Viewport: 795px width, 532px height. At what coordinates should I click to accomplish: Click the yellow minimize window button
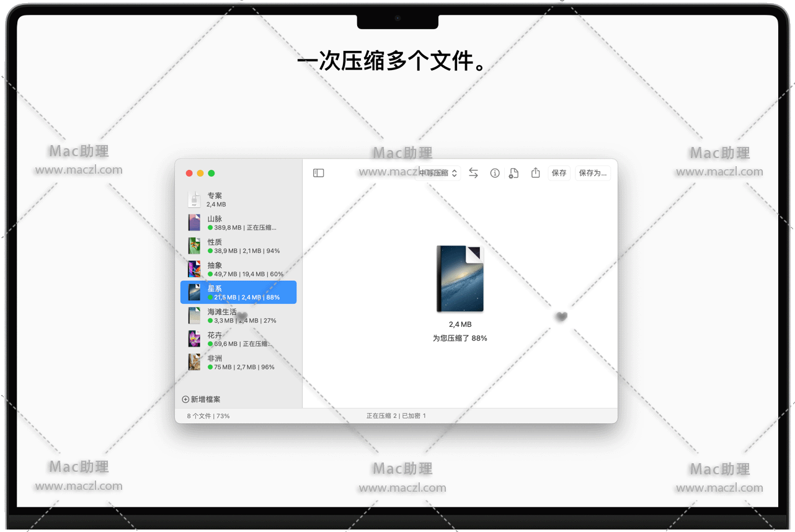[x=200, y=174]
